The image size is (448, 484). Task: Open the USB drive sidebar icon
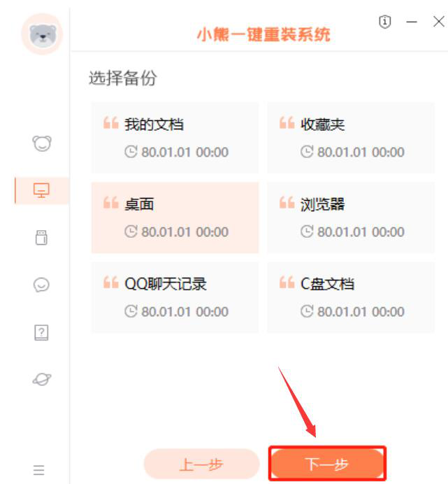pyautogui.click(x=41, y=238)
